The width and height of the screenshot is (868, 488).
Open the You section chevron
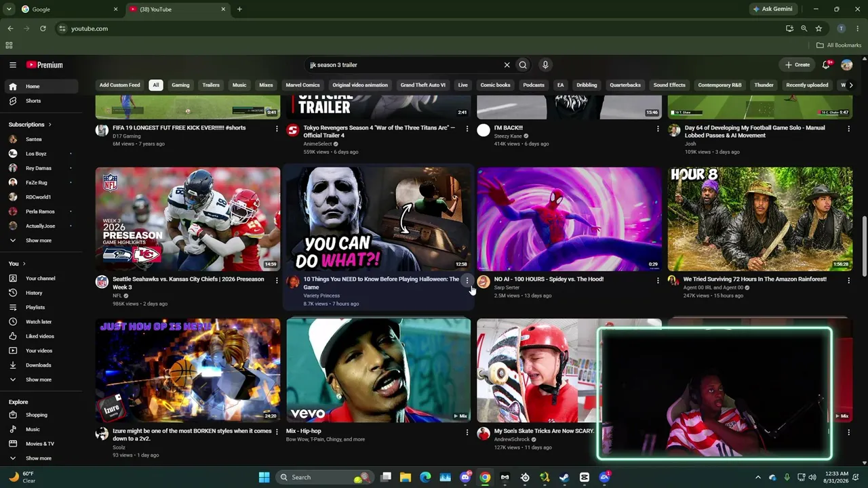coord(24,264)
